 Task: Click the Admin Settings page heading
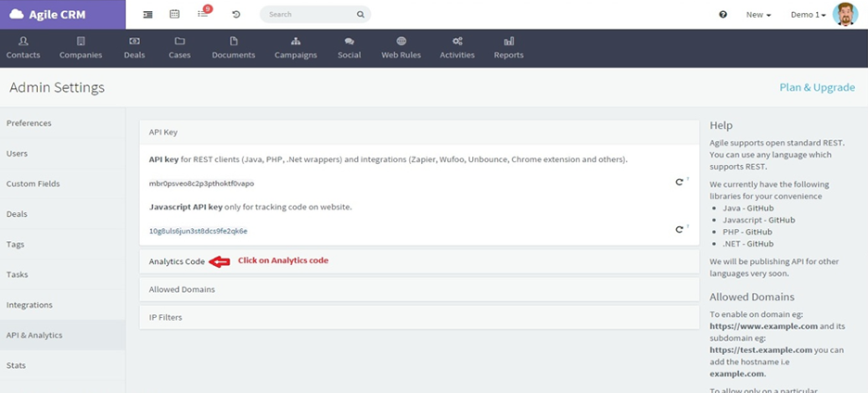(x=57, y=87)
